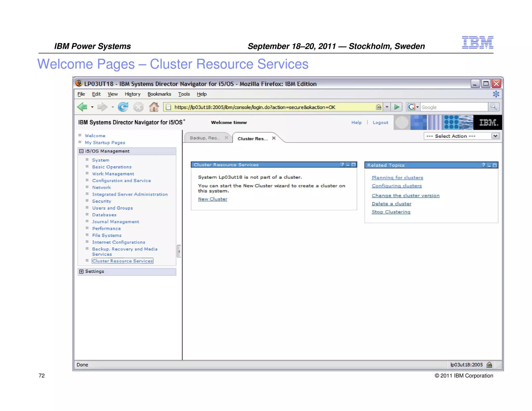Open the View menu

[113, 94]
